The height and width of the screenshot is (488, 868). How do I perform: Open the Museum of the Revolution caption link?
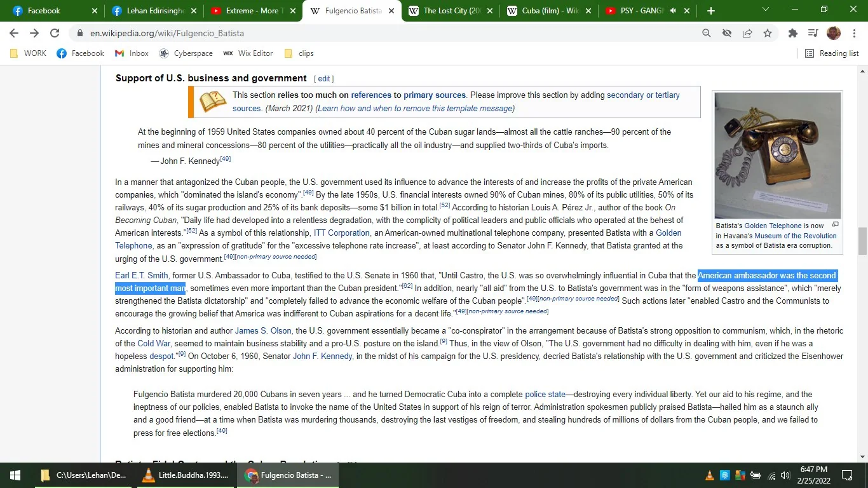click(796, 236)
